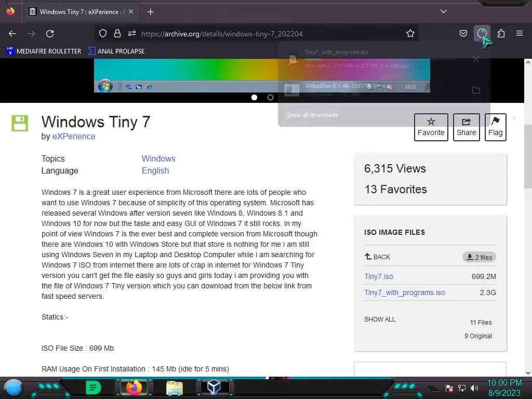Open the Start orb
532x399 pixels.
coord(14,388)
